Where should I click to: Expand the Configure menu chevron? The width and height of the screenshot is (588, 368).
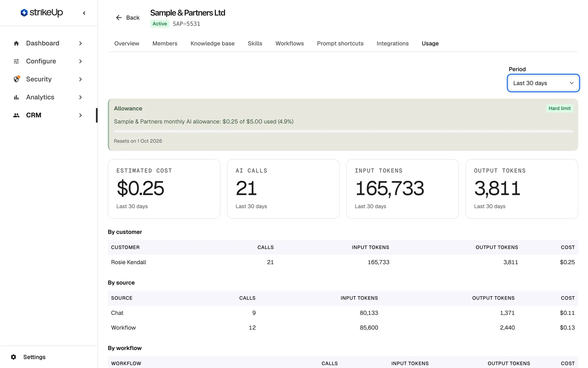tap(80, 61)
